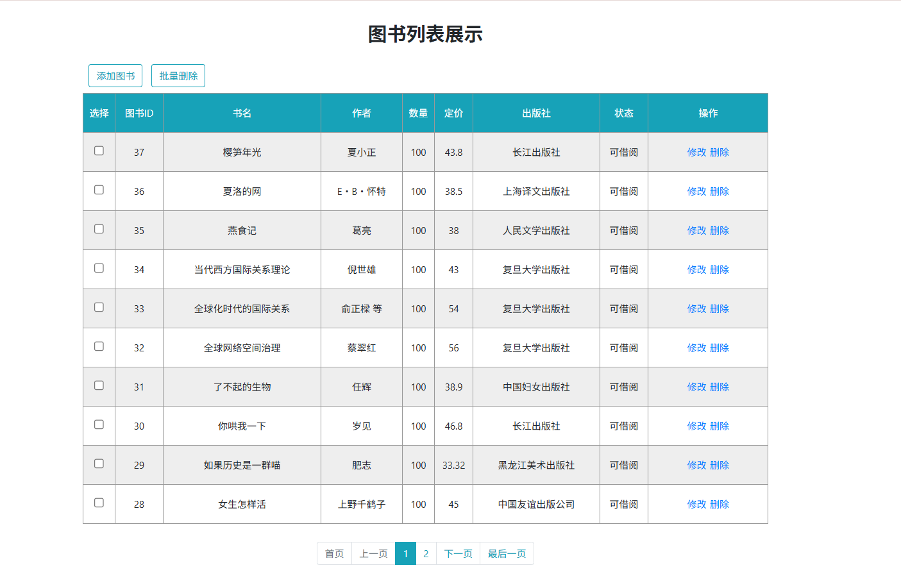
Task: Delete 全球网络空间治理 via 删除
Action: click(x=720, y=348)
